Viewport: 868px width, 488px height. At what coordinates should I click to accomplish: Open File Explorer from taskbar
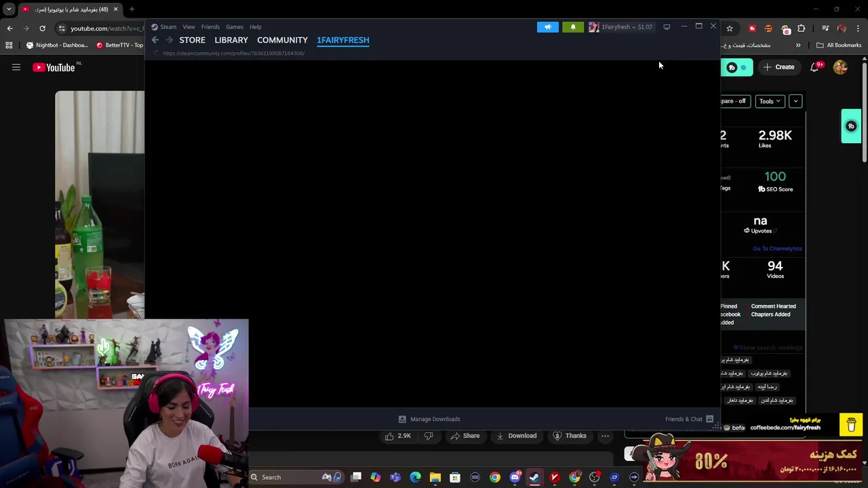(435, 477)
